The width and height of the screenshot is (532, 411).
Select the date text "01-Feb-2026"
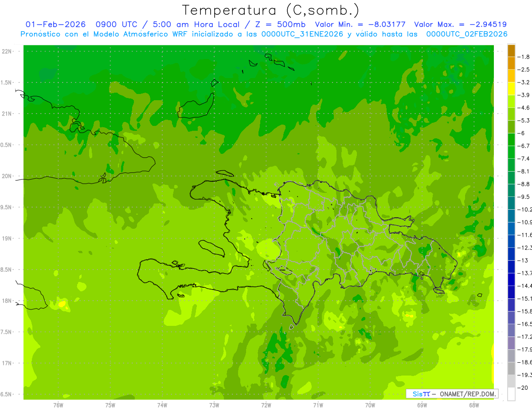point(55,24)
